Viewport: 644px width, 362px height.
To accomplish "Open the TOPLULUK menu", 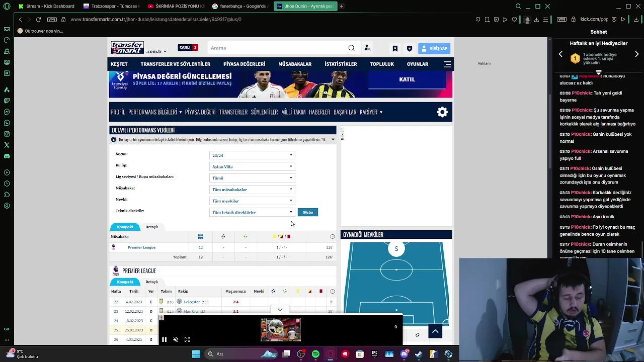I will pos(382,64).
